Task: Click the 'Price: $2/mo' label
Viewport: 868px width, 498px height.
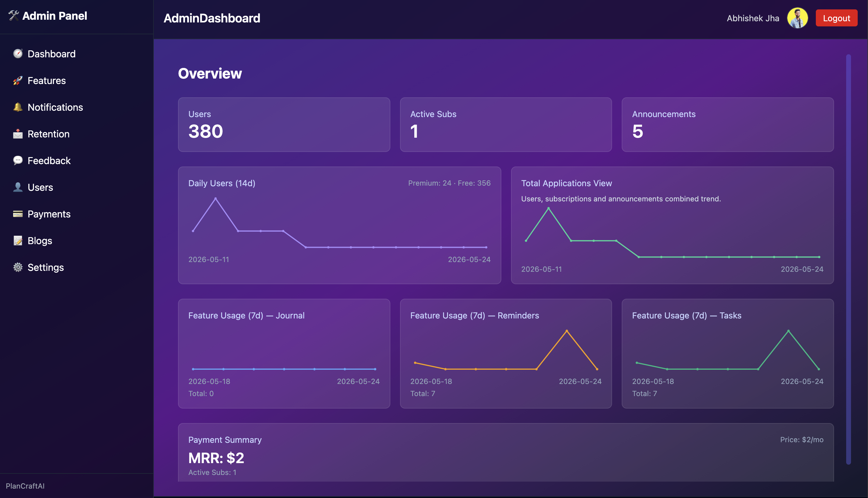Action: coord(801,439)
